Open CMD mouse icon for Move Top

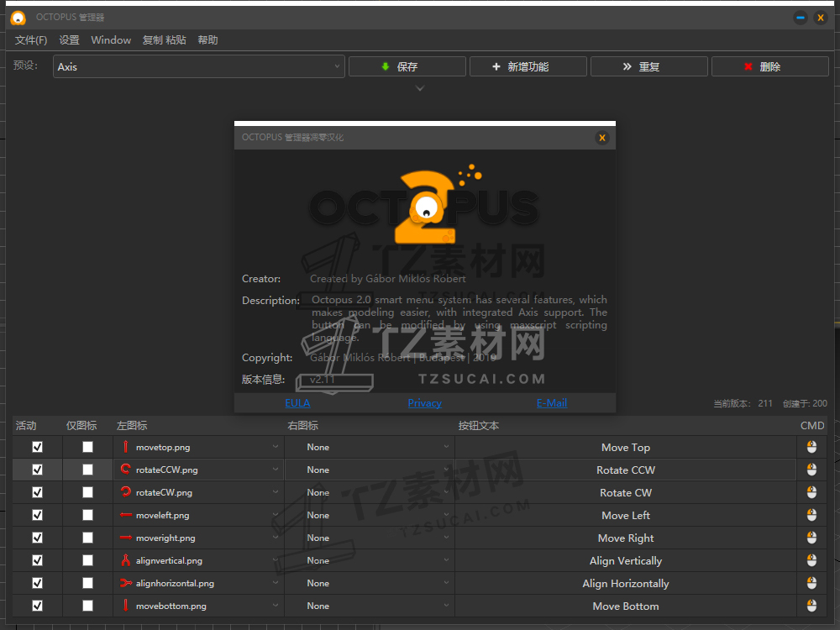click(x=811, y=447)
